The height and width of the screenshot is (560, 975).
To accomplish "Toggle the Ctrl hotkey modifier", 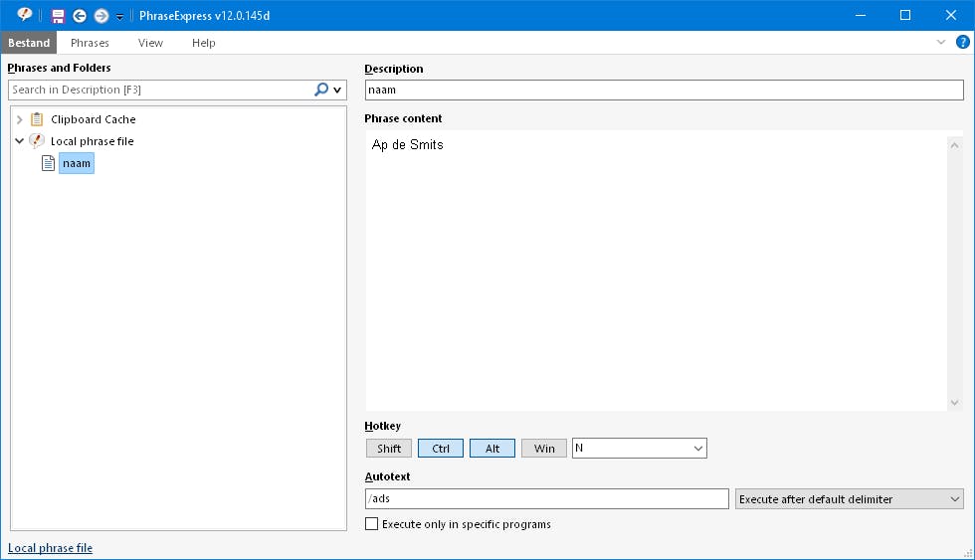I will point(441,449).
